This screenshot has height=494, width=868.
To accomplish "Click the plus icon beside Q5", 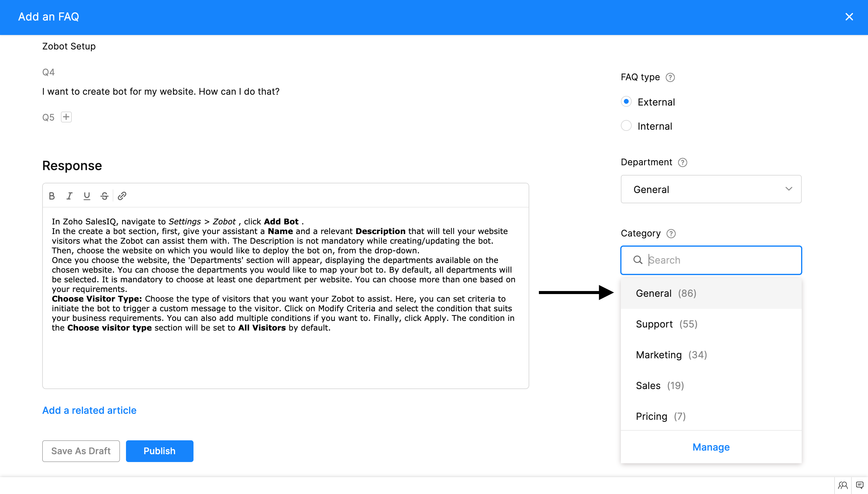I will (66, 117).
